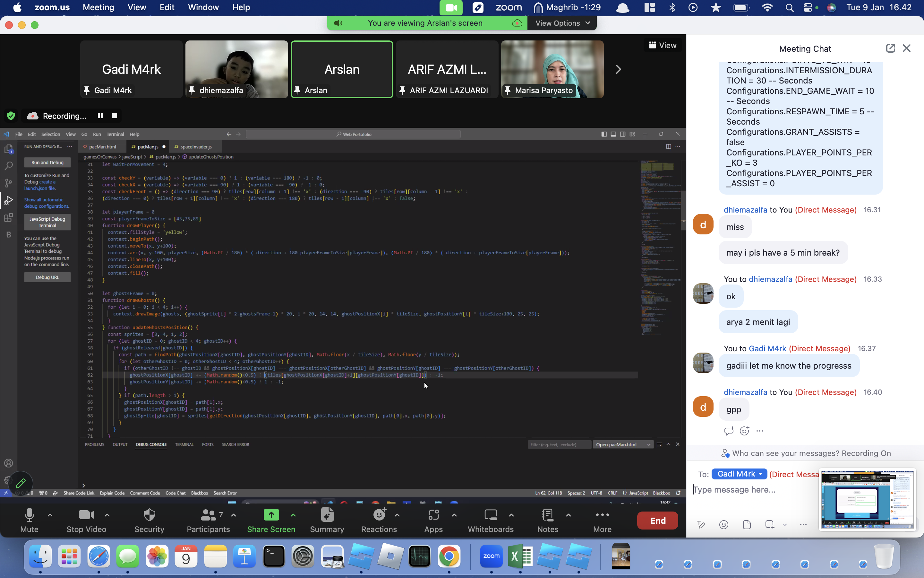924x578 pixels.
Task: Close the Meeting Chat panel
Action: coord(906,48)
